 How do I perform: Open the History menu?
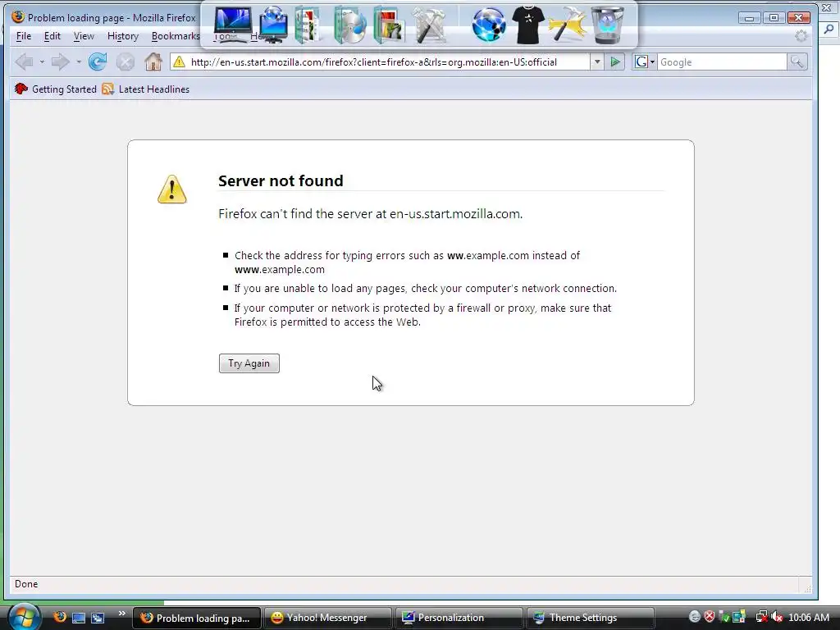pyautogui.click(x=123, y=36)
